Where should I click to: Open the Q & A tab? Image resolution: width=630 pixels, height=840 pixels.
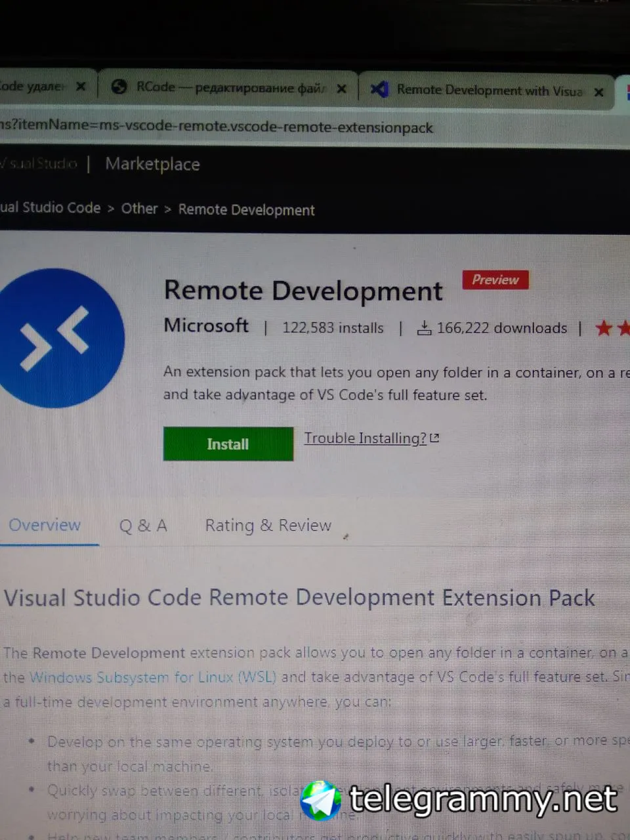coord(143,526)
